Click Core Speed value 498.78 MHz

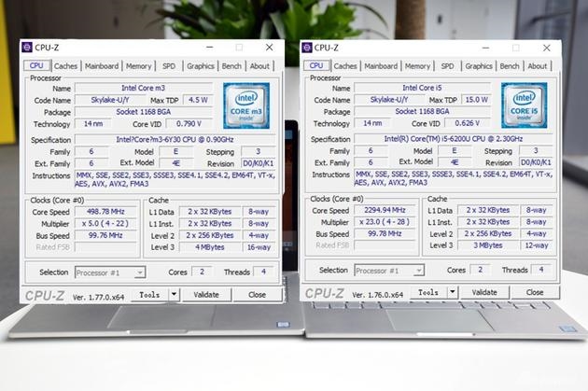click(105, 212)
